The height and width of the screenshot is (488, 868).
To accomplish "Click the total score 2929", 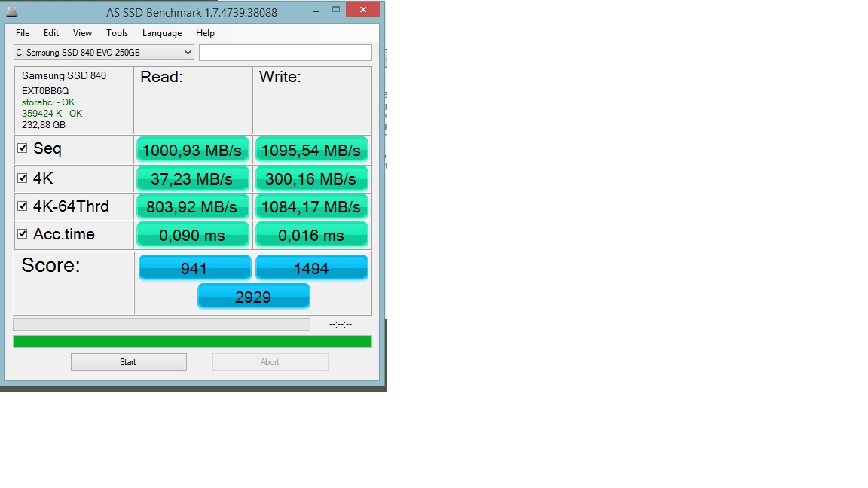I will point(253,297).
